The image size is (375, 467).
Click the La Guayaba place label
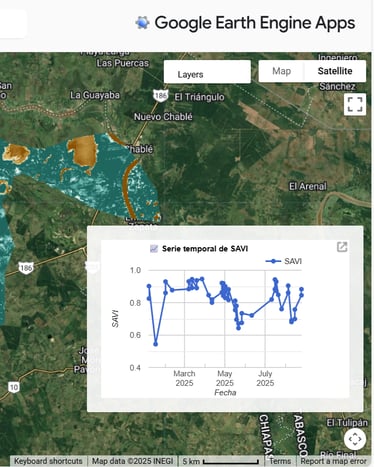pos(95,95)
